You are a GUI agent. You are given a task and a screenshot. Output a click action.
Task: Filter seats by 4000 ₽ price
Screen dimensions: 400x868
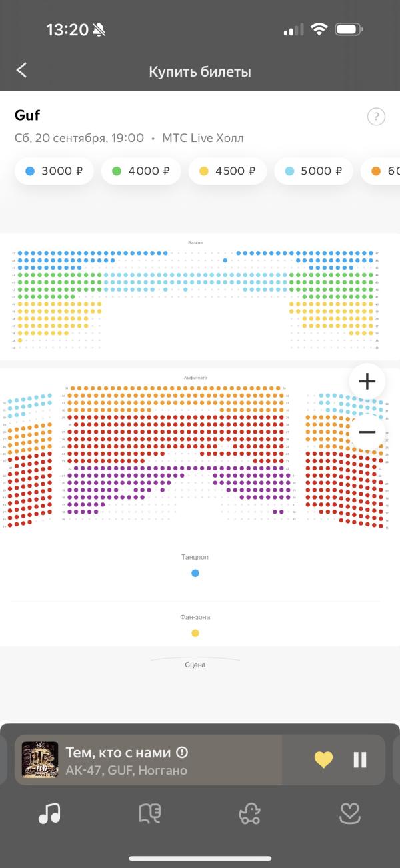point(141,171)
